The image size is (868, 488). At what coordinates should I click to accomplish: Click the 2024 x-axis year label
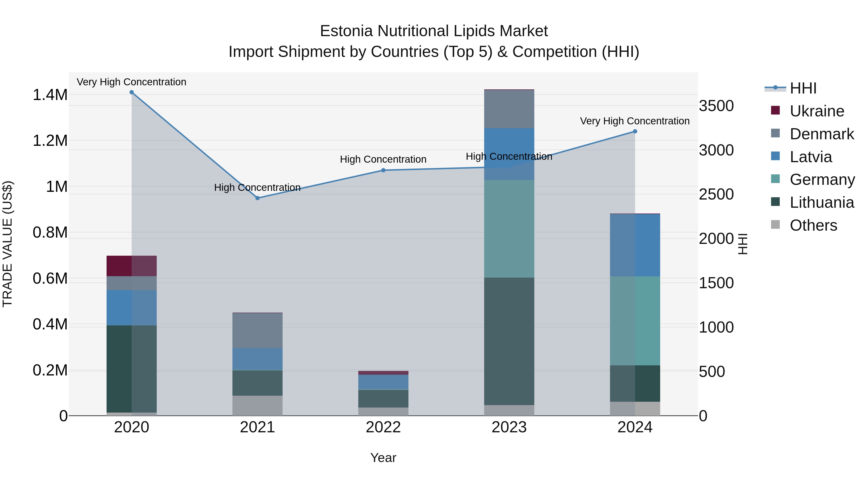point(635,427)
